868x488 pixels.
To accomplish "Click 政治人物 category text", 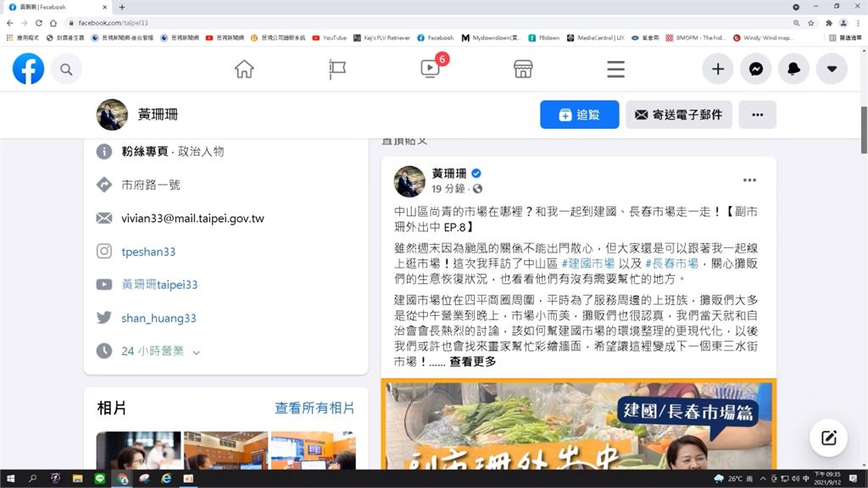I will pyautogui.click(x=201, y=152).
